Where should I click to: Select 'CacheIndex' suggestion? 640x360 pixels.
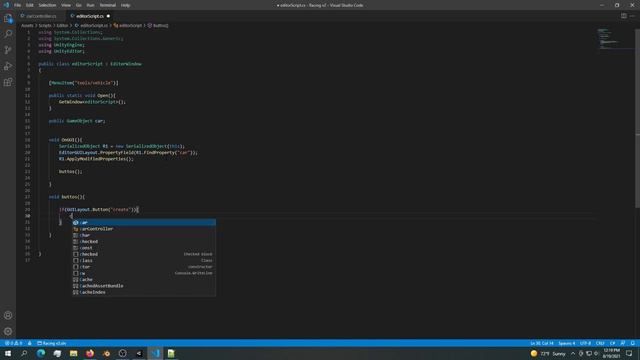144,292
